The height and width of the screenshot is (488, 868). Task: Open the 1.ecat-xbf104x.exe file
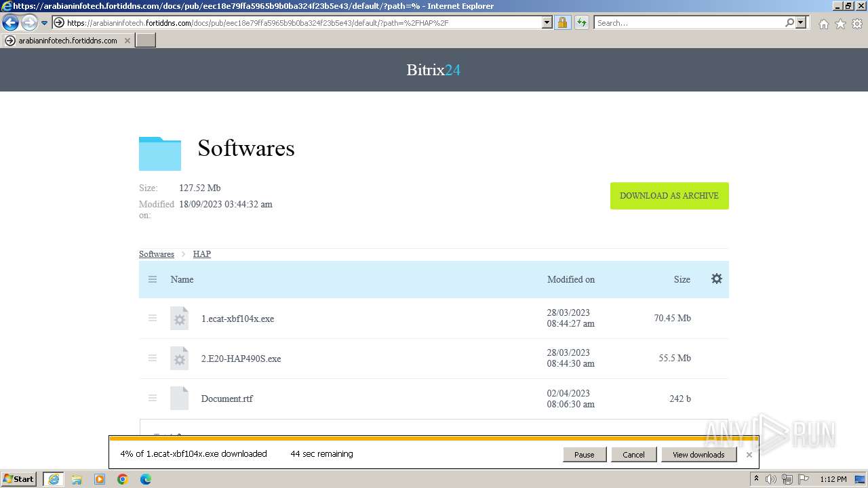pyautogui.click(x=237, y=319)
